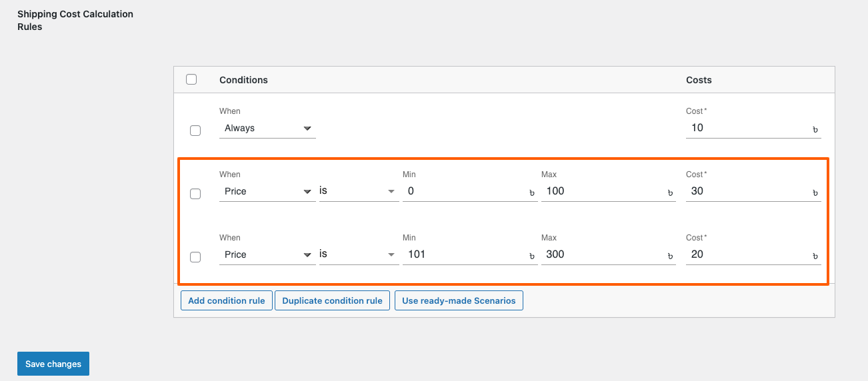Image resolution: width=868 pixels, height=381 pixels.
Task: Open the Always condition dropdown
Action: (x=267, y=128)
